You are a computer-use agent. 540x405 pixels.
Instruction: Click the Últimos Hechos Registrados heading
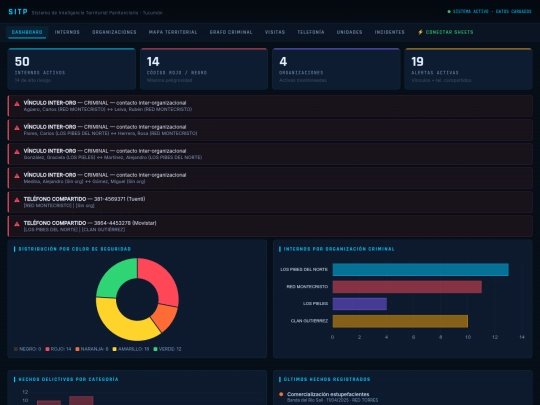327,379
